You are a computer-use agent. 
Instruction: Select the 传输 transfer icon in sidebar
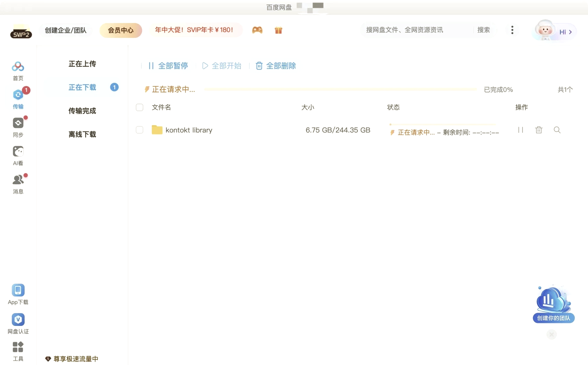tap(18, 95)
